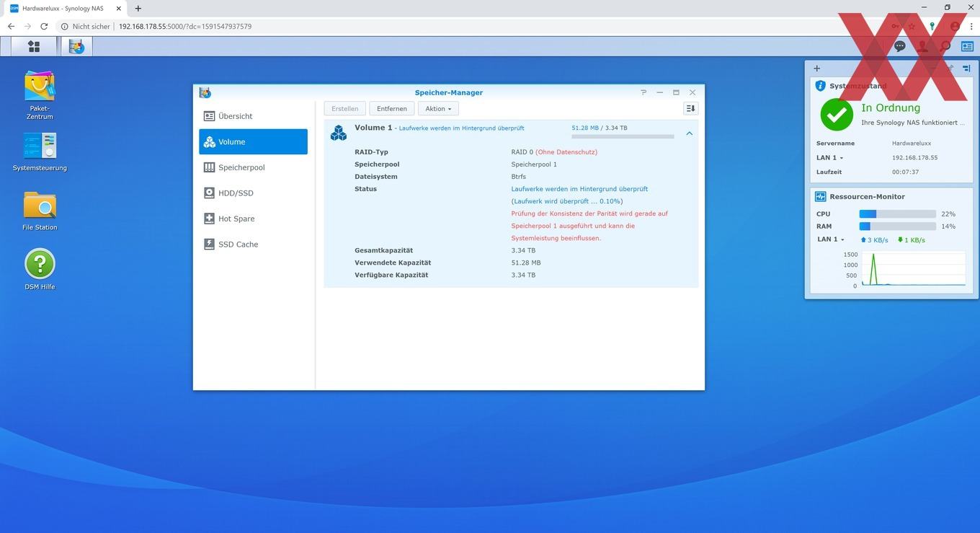Collapse the widget panel with the top-right icon

point(967,69)
